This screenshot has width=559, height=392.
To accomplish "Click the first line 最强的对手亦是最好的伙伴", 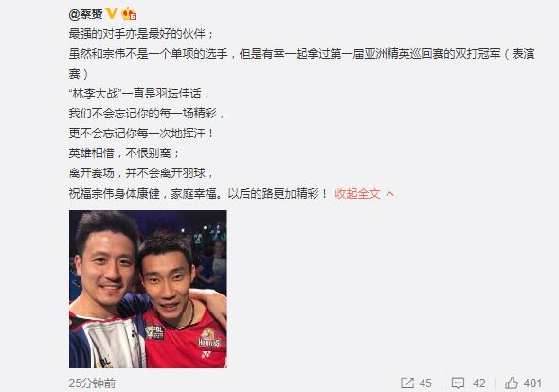I will click(x=141, y=34).
